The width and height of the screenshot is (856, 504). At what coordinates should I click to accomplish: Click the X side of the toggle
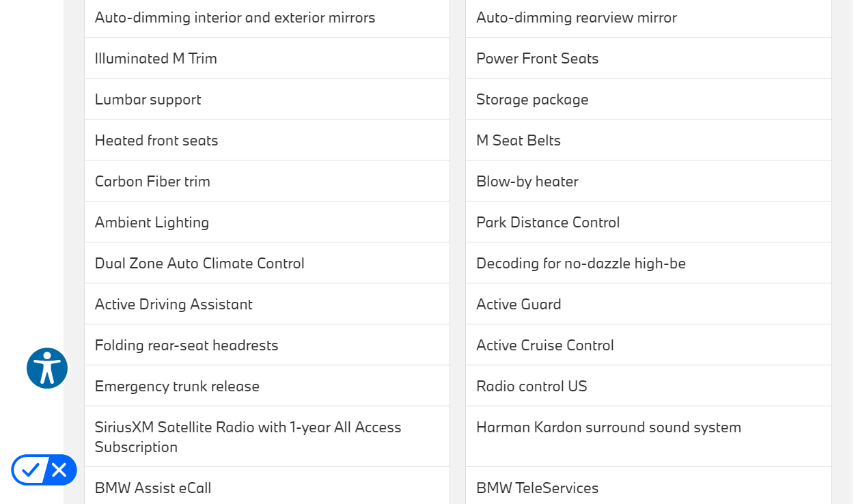[x=59, y=470]
